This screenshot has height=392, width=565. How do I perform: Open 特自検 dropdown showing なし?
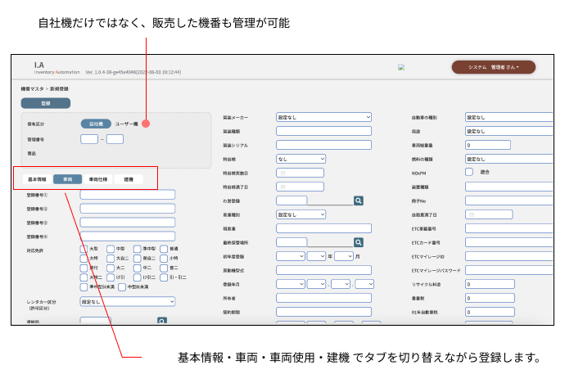click(301, 159)
